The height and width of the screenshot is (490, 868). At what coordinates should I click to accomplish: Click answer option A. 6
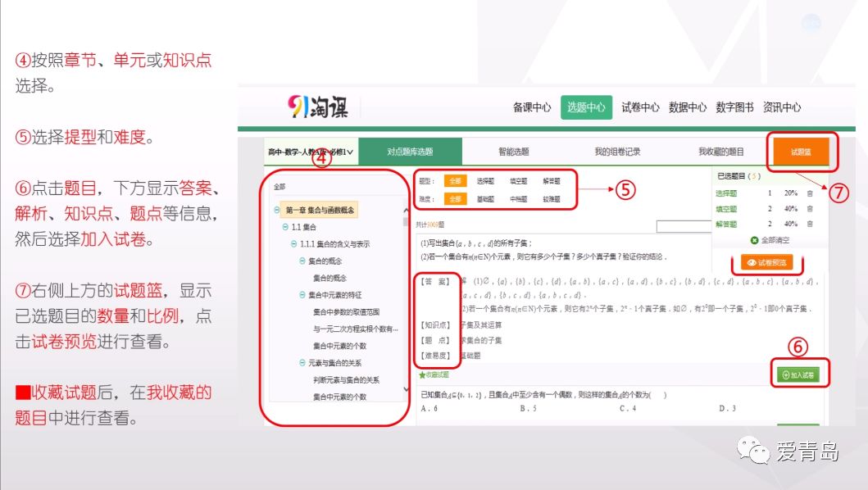429,409
